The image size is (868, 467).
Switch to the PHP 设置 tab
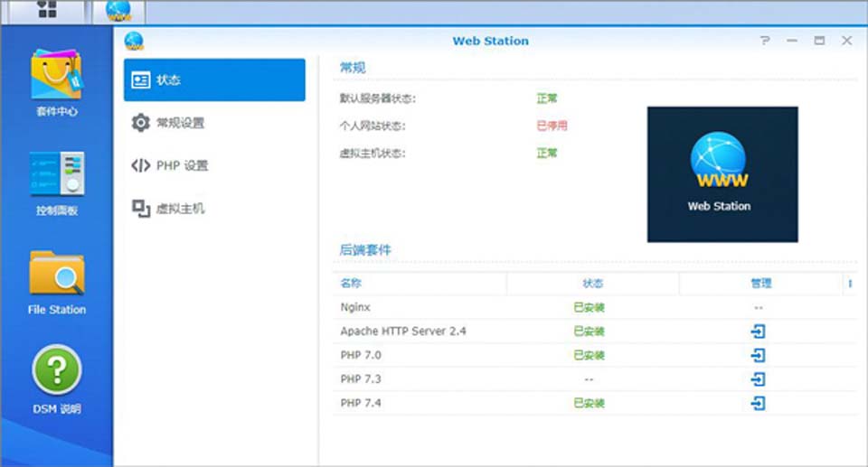pos(215,165)
